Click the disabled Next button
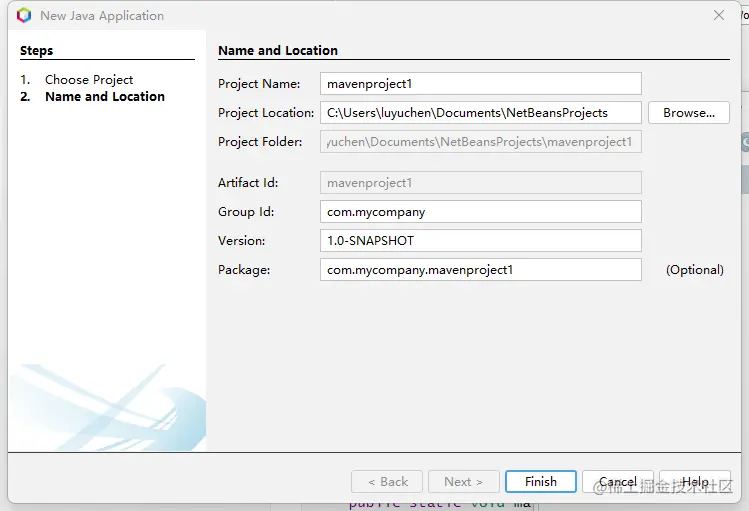The image size is (749, 511). tap(464, 481)
